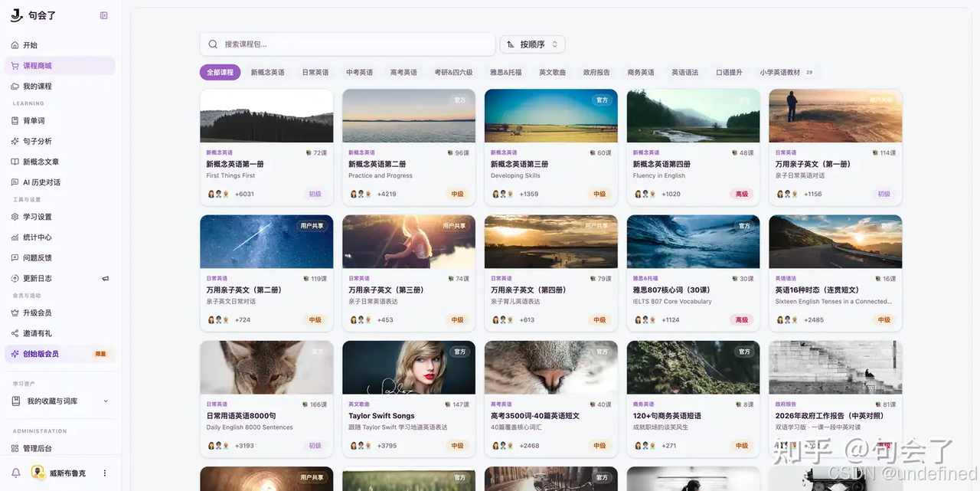The width and height of the screenshot is (980, 491).
Task: Open 英语16种时态（连贯短文） course title
Action: point(817,290)
